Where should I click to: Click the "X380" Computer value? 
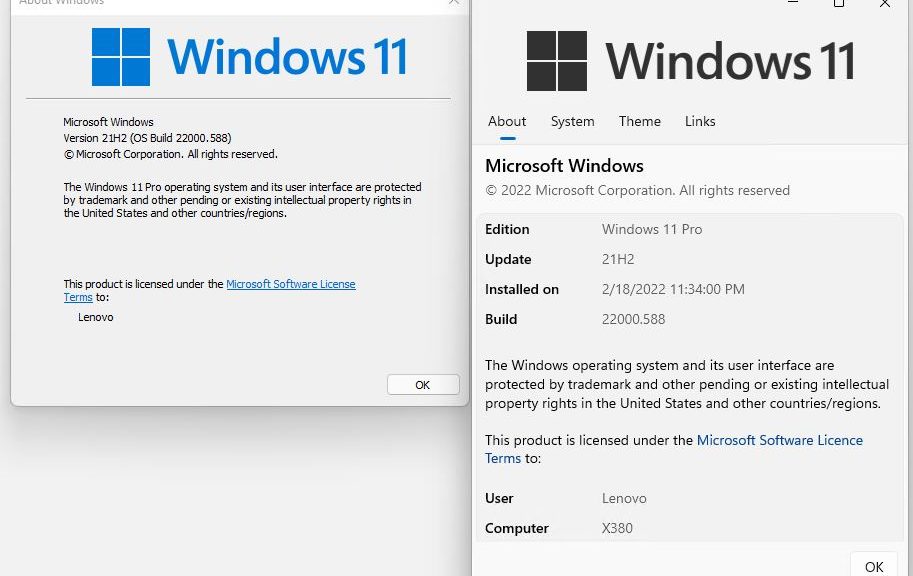pos(617,528)
